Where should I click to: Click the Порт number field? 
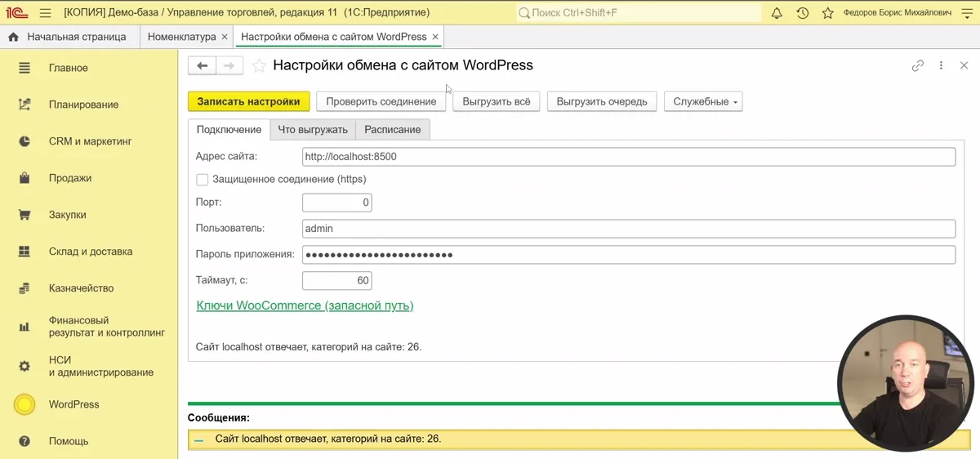point(337,203)
